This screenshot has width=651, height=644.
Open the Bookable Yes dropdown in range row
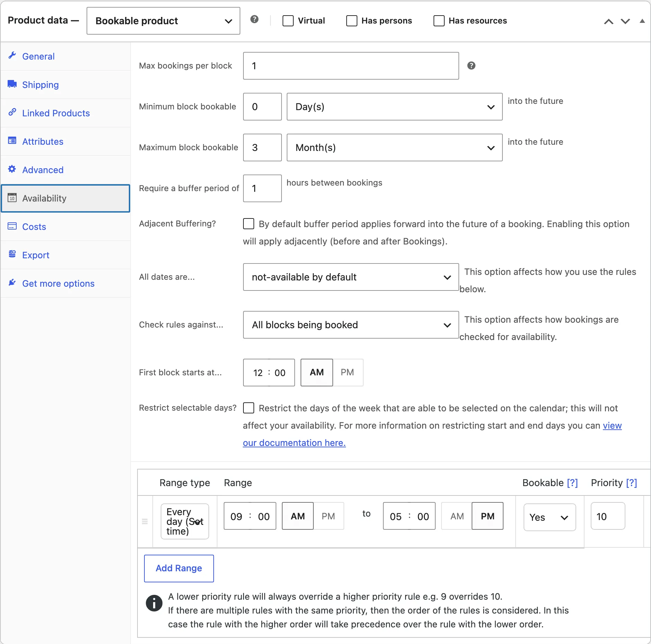pos(550,517)
